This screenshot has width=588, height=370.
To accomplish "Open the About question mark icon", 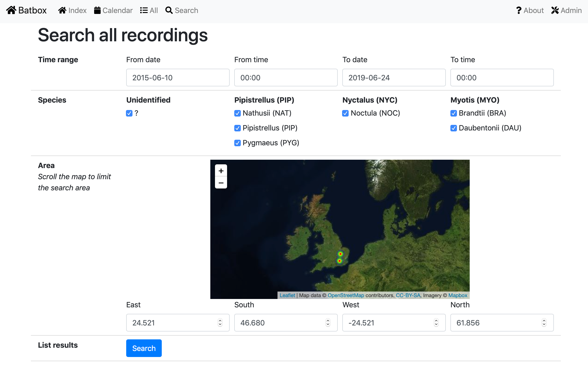I will [519, 10].
